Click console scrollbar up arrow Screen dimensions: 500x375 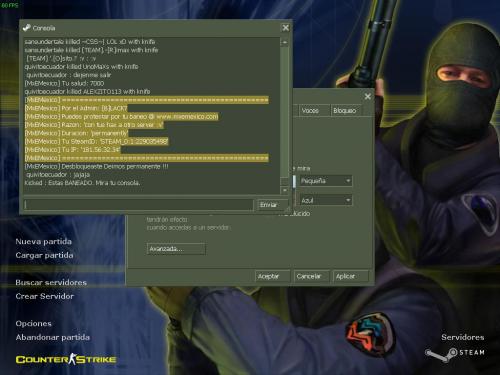point(285,42)
